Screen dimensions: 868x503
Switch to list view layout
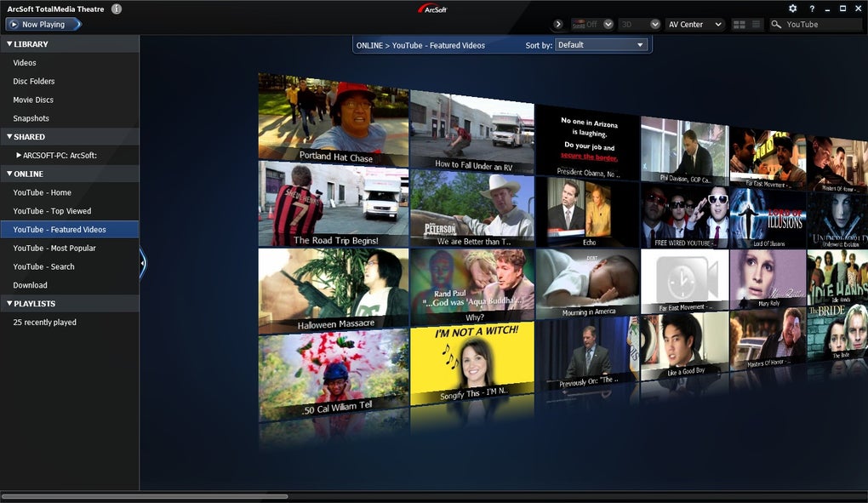click(756, 25)
